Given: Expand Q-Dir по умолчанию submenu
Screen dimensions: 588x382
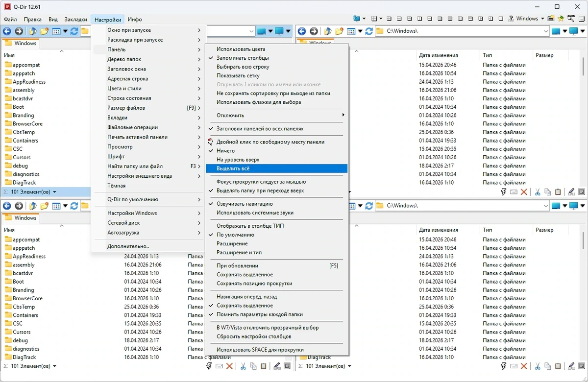Looking at the screenshot, I should click(147, 199).
